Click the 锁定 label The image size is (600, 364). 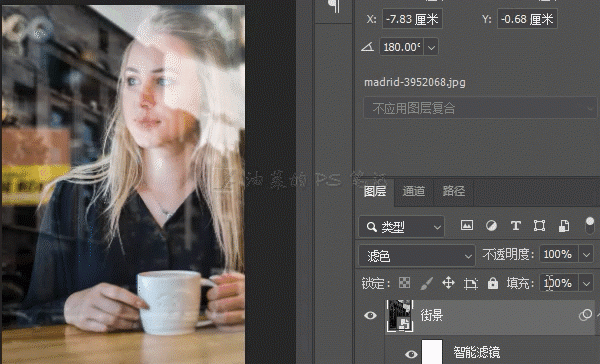376,284
